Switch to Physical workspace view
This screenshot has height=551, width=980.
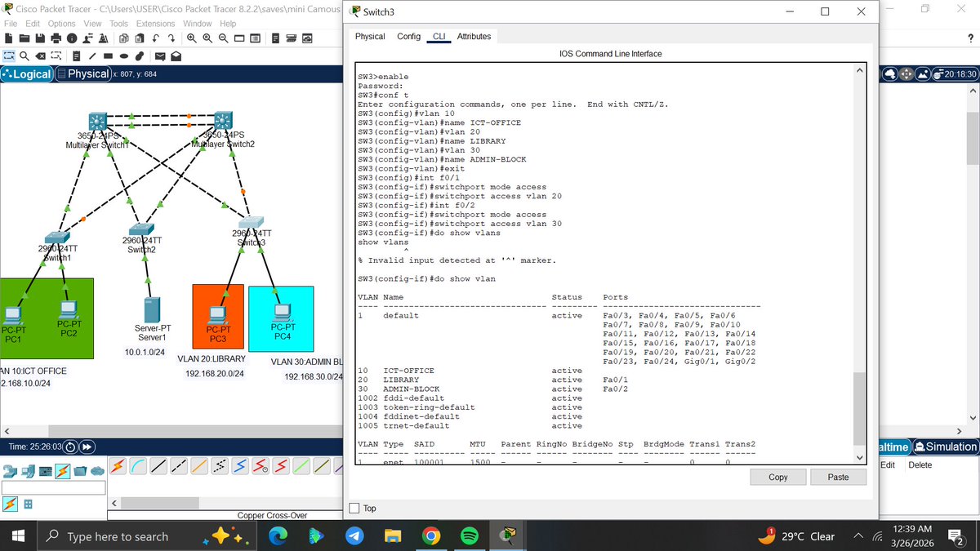[83, 73]
